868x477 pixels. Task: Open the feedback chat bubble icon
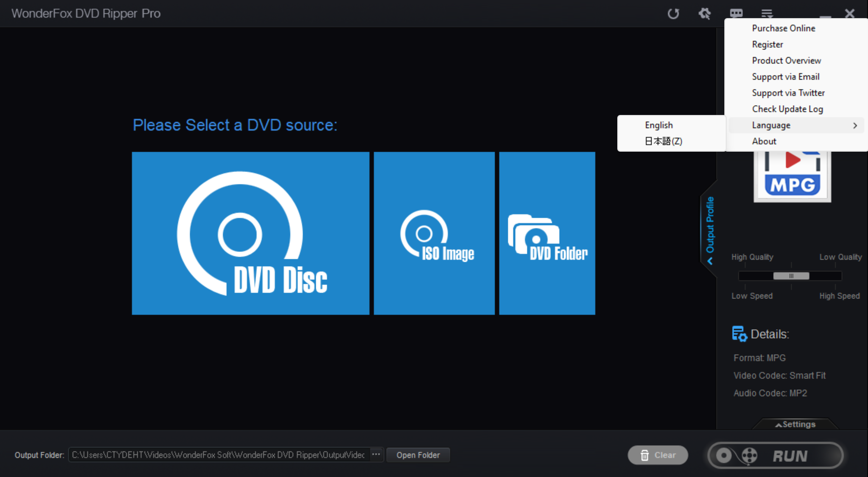[736, 13]
